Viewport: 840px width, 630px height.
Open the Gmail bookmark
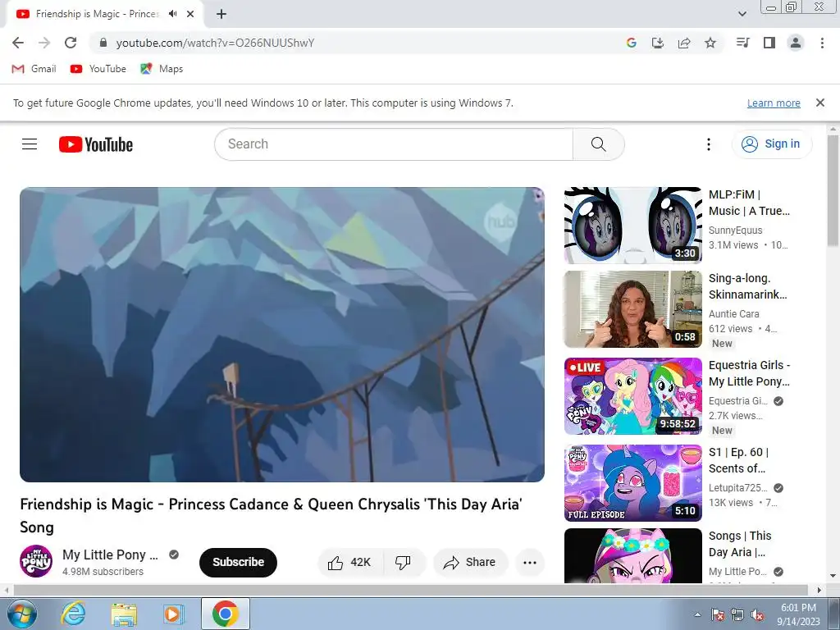point(34,69)
